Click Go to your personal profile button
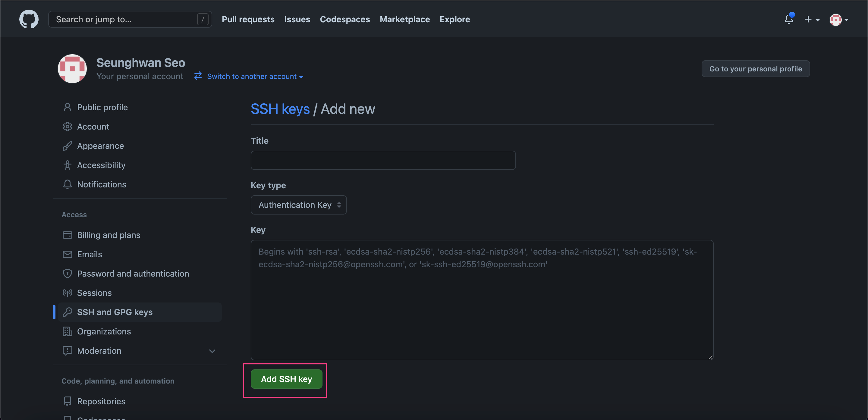Viewport: 868px width, 420px height. (755, 69)
